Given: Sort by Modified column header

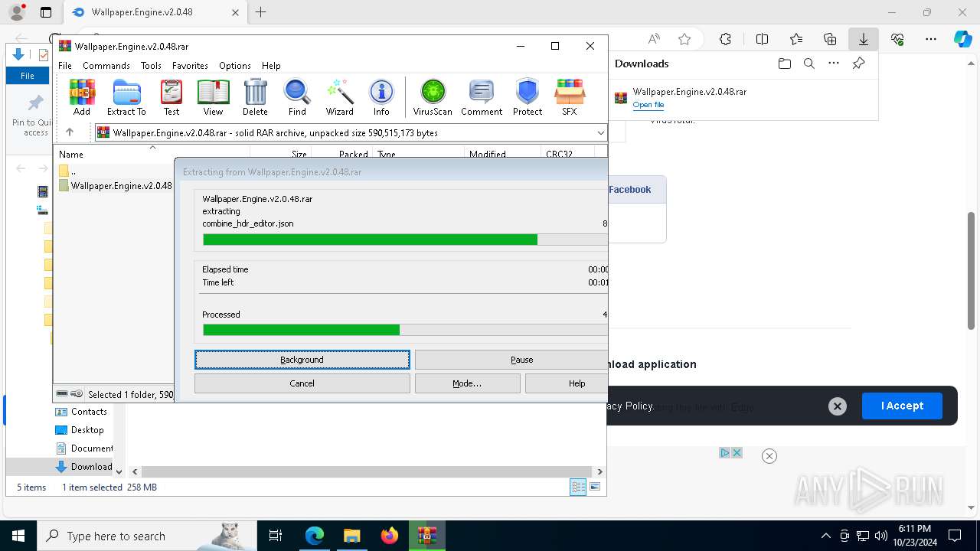Looking at the screenshot, I should pyautogui.click(x=502, y=154).
